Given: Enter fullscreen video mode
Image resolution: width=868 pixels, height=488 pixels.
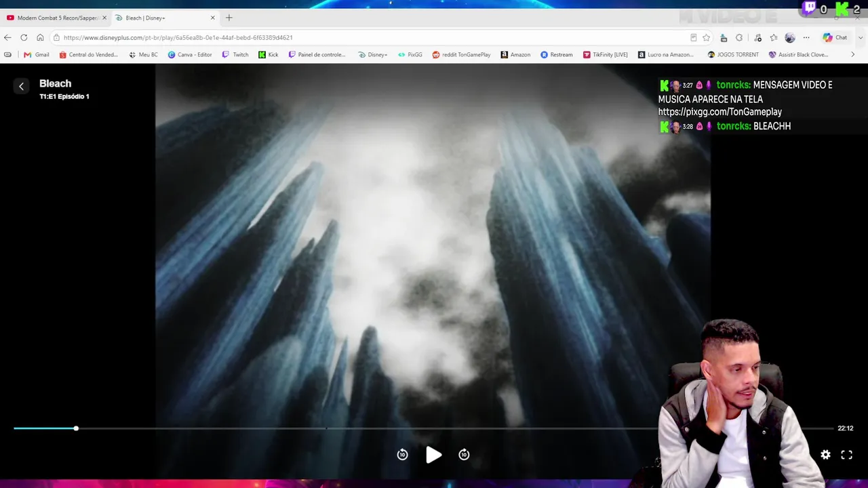Looking at the screenshot, I should pos(846,455).
